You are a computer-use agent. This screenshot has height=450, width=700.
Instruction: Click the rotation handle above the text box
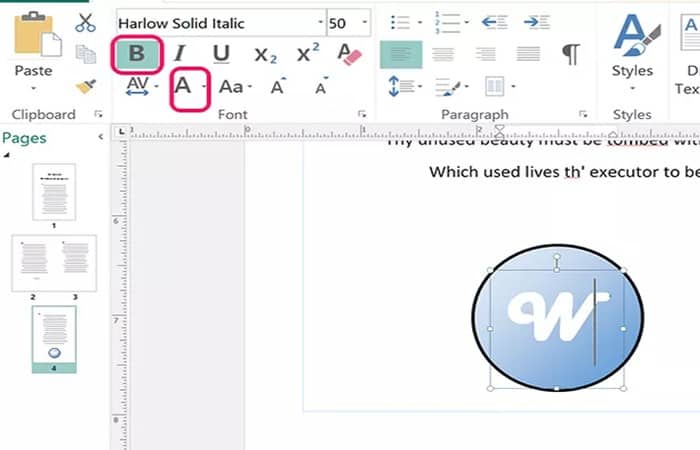(557, 257)
